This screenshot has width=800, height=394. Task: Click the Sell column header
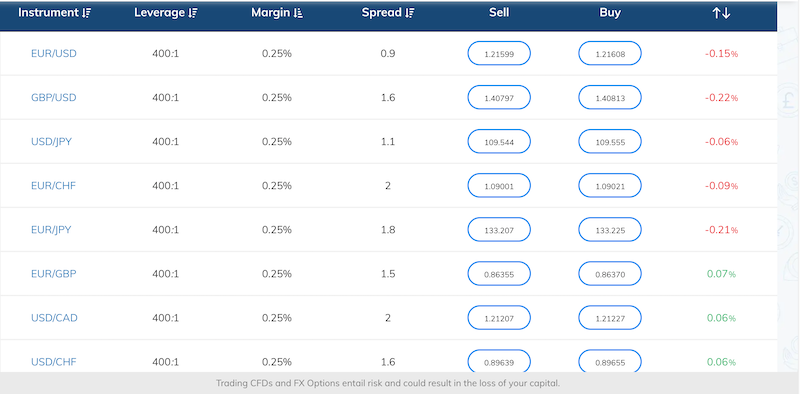tap(499, 13)
